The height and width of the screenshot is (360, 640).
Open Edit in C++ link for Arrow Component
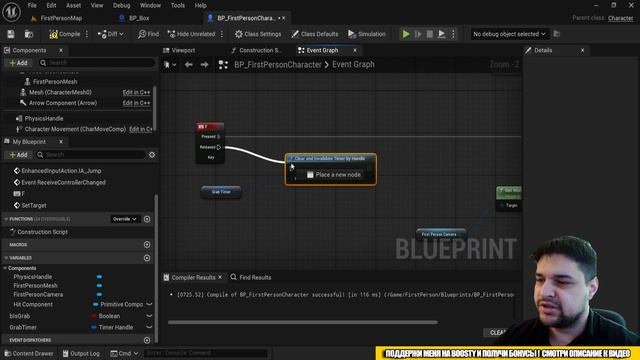pos(136,103)
